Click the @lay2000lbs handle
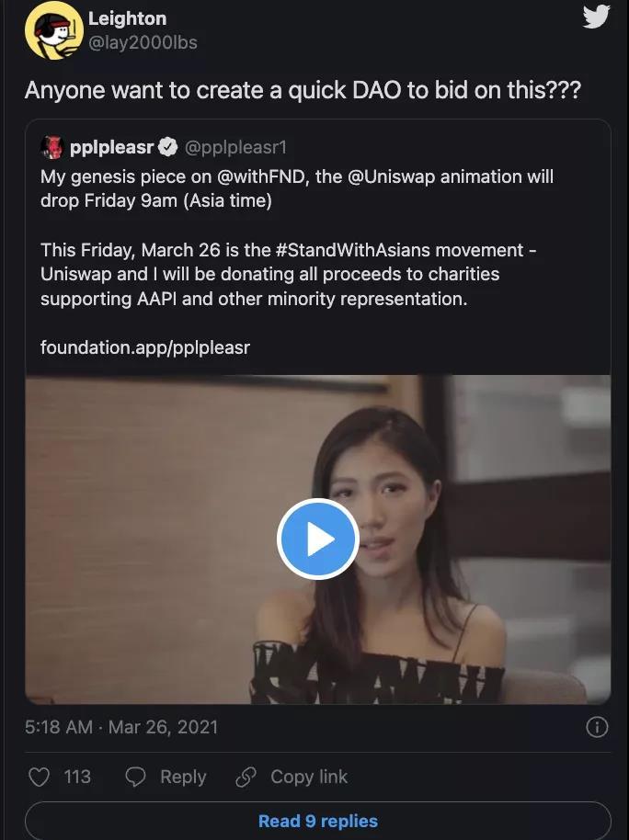 pos(142,42)
